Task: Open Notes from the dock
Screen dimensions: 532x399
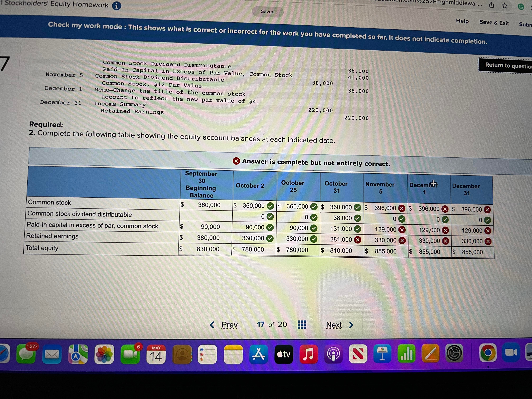Action: tap(233, 355)
